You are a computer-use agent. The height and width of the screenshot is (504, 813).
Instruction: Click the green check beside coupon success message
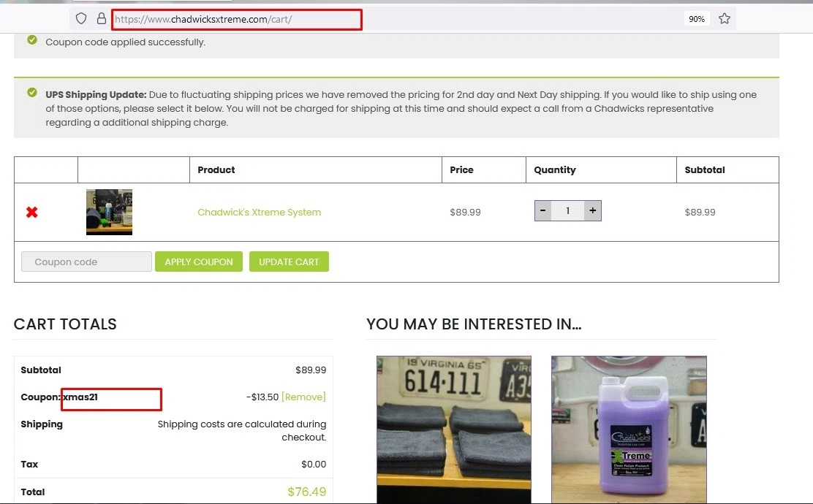tap(32, 40)
